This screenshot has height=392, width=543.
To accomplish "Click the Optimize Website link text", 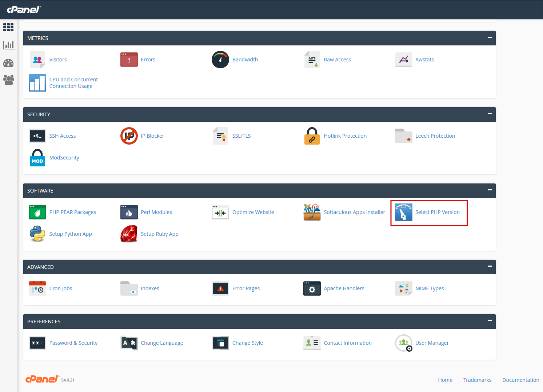I will (x=253, y=212).
